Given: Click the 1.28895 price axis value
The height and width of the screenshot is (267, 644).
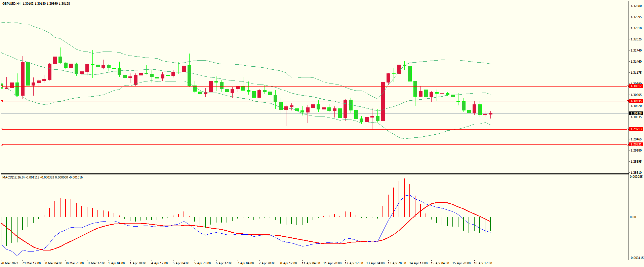Looking at the screenshot, I should coord(636,162).
